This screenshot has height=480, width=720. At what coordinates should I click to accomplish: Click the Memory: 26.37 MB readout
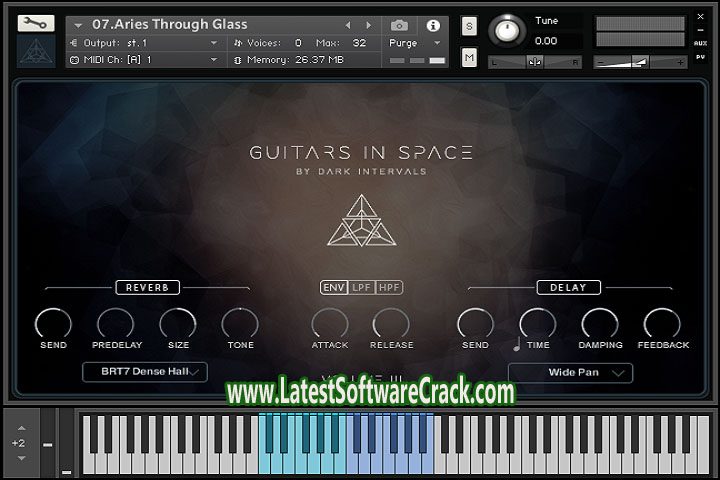pyautogui.click(x=294, y=60)
